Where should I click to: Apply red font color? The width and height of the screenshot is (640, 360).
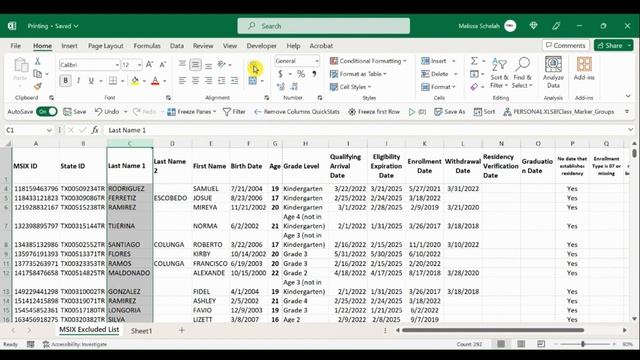click(x=155, y=81)
